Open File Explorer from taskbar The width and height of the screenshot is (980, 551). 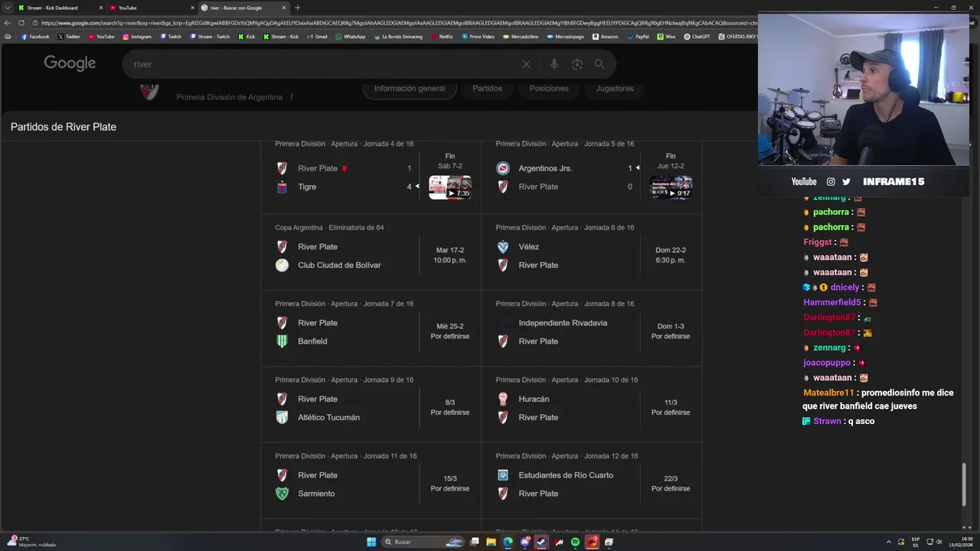(x=491, y=542)
